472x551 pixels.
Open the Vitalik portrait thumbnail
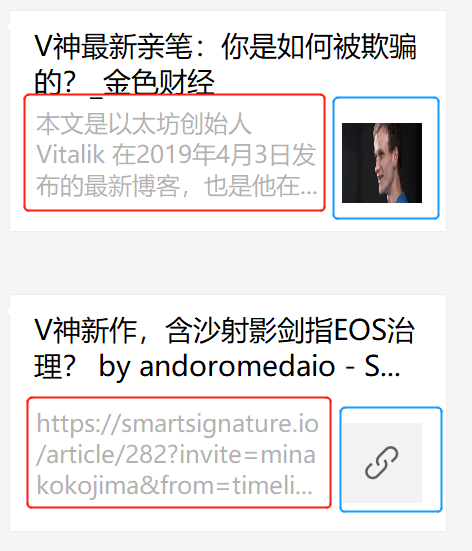pos(382,163)
